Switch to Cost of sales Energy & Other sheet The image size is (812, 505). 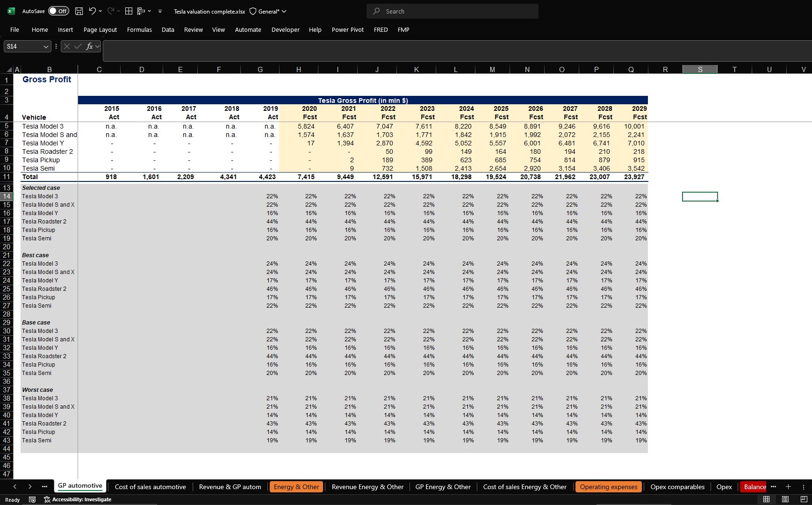(525, 487)
